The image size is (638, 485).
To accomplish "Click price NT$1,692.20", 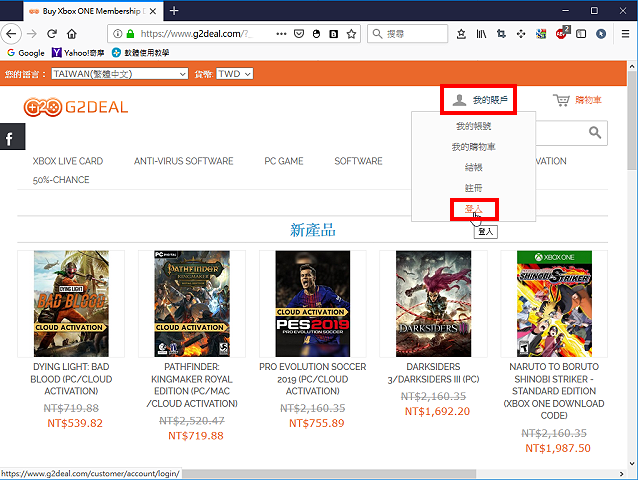I will tap(437, 411).
